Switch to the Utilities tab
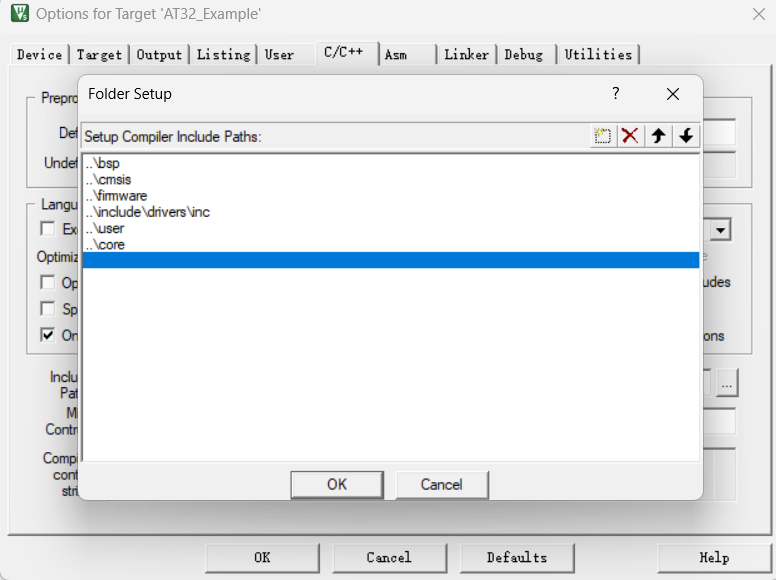This screenshot has width=776, height=580. (x=598, y=54)
